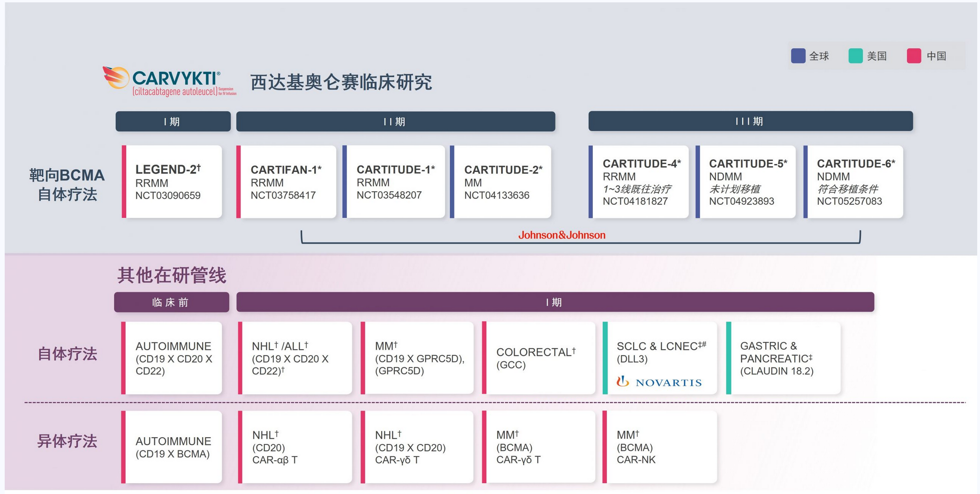The image size is (980, 494).
Task: Click the 靶向BCMA 自体疗法 row label
Action: coord(67,184)
